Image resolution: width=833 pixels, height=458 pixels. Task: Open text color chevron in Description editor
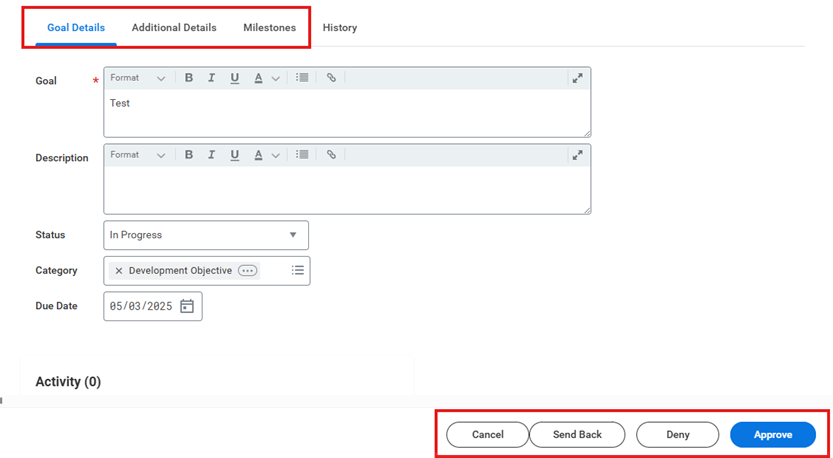tap(275, 156)
